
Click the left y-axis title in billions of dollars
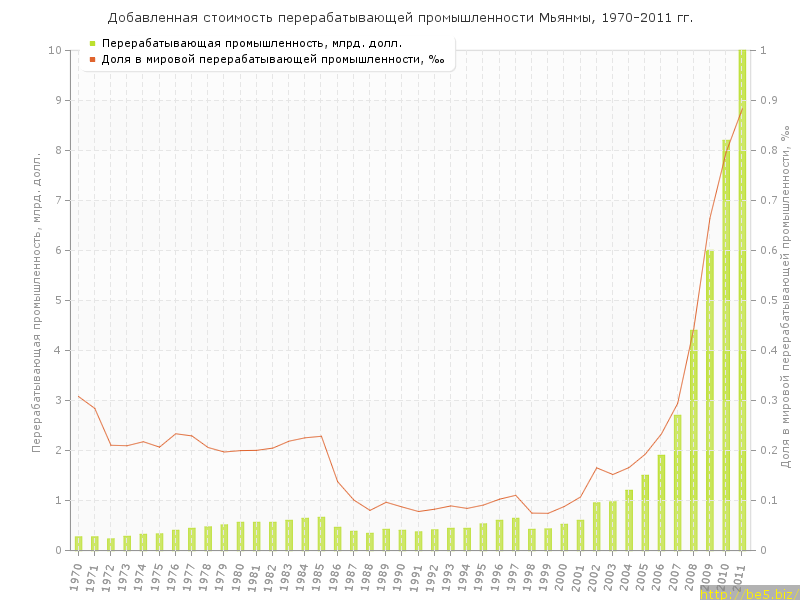click(37, 302)
